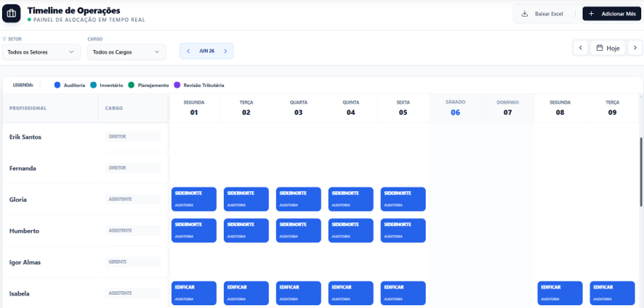This screenshot has width=644, height=308.
Task: Select Isabela's EDIFICAR block on day 03
Action: pyautogui.click(x=299, y=293)
